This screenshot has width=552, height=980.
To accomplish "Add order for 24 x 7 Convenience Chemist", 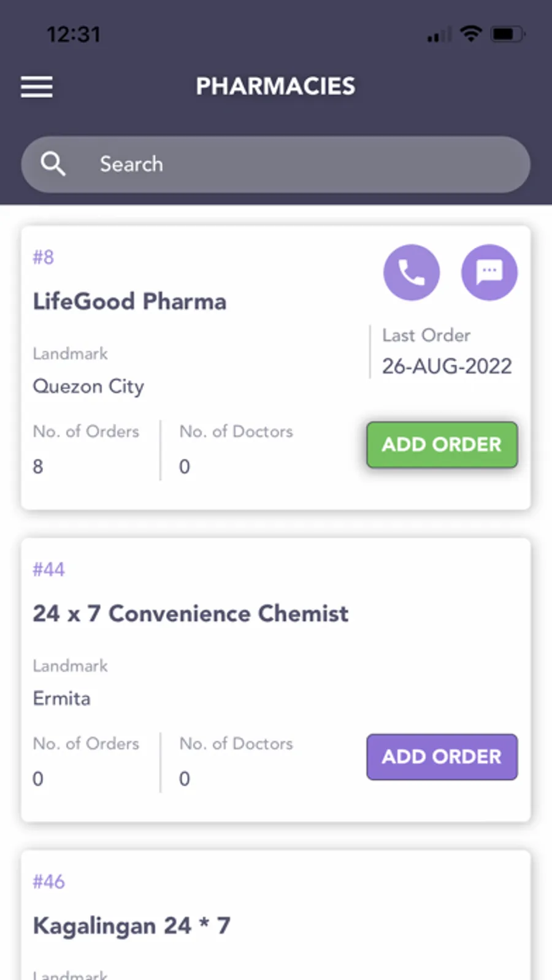I will tap(442, 757).
